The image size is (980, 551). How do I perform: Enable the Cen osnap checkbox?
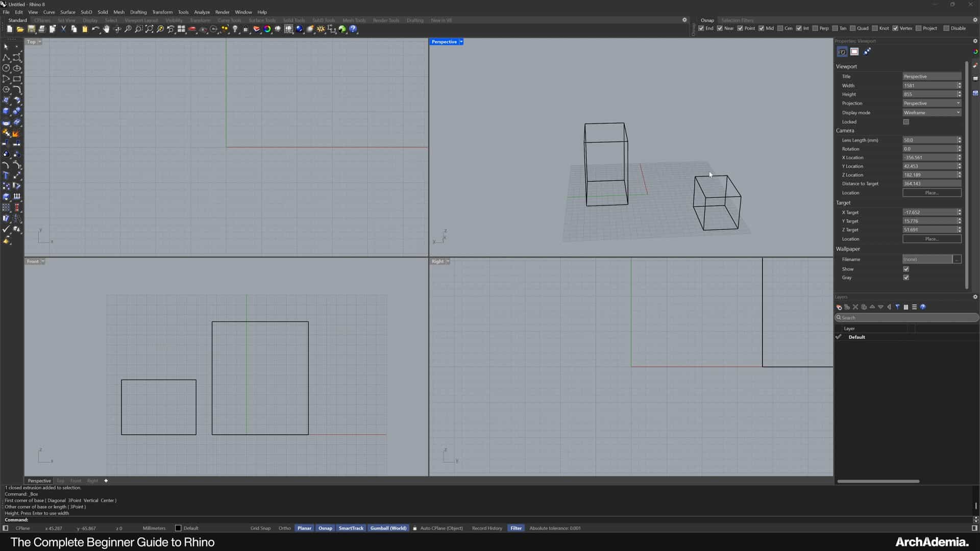pyautogui.click(x=780, y=28)
